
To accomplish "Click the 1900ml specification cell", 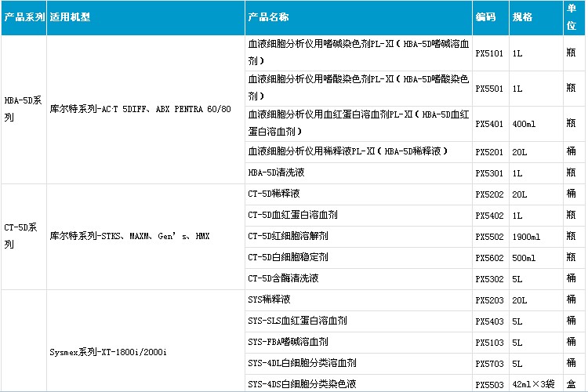I will click(x=526, y=236).
